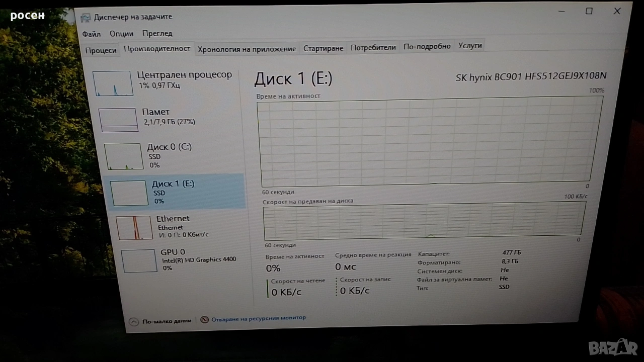Show the По-подробно tab
Viewport: 644px width, 362px height.
[427, 46]
